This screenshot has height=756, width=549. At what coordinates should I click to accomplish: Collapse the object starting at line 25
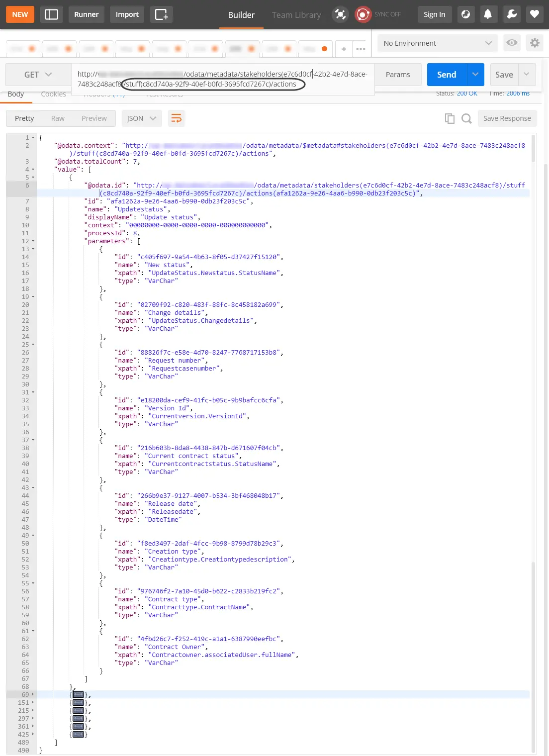point(33,345)
